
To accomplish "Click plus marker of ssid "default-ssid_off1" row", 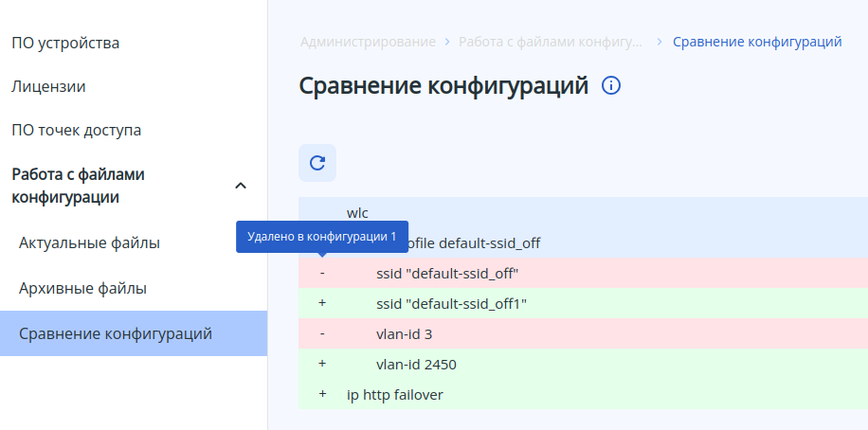I will coord(322,303).
